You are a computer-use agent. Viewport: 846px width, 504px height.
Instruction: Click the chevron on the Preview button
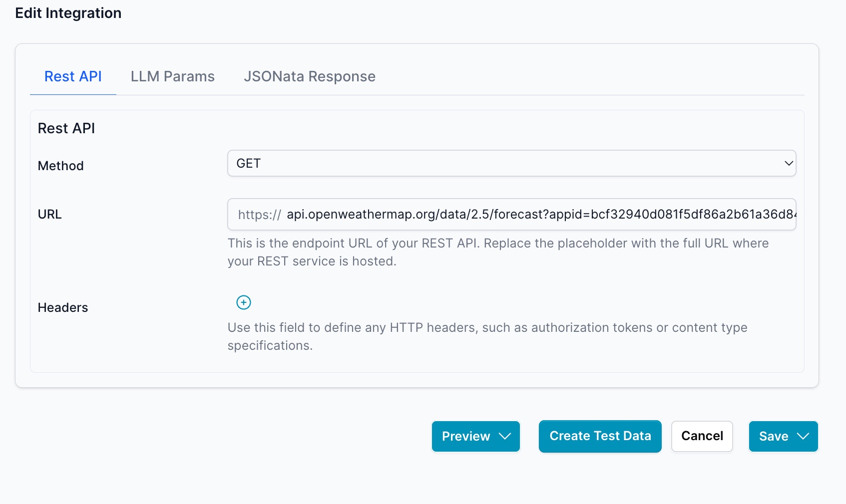point(505,436)
